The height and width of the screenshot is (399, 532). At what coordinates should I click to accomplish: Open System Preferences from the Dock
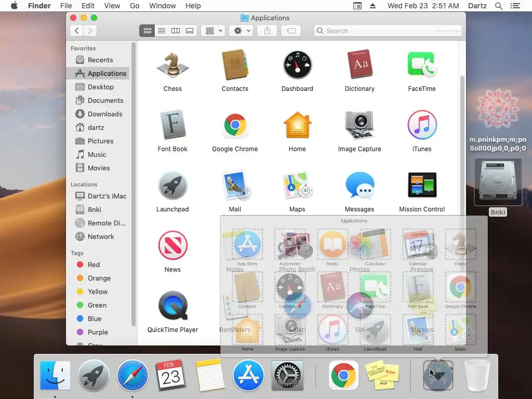click(287, 376)
